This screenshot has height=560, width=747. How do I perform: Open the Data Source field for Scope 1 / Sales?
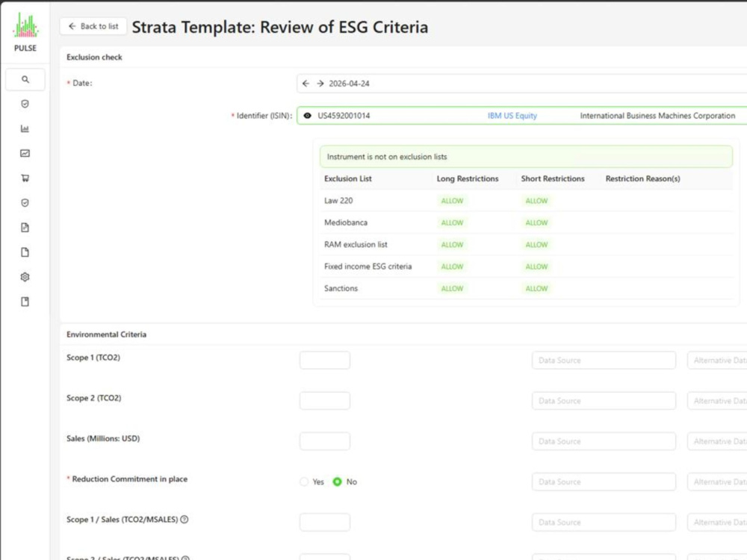click(604, 523)
